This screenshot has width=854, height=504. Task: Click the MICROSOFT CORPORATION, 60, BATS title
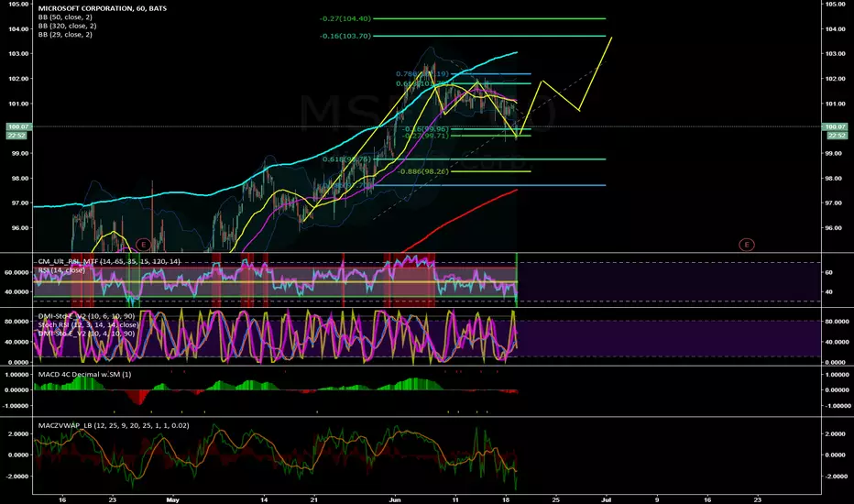pos(103,9)
